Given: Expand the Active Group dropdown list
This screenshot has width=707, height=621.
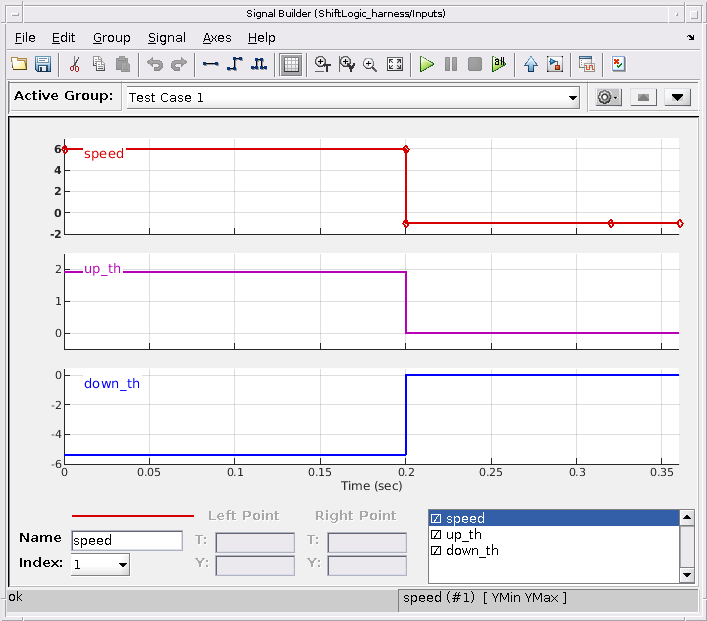Looking at the screenshot, I should coord(573,97).
